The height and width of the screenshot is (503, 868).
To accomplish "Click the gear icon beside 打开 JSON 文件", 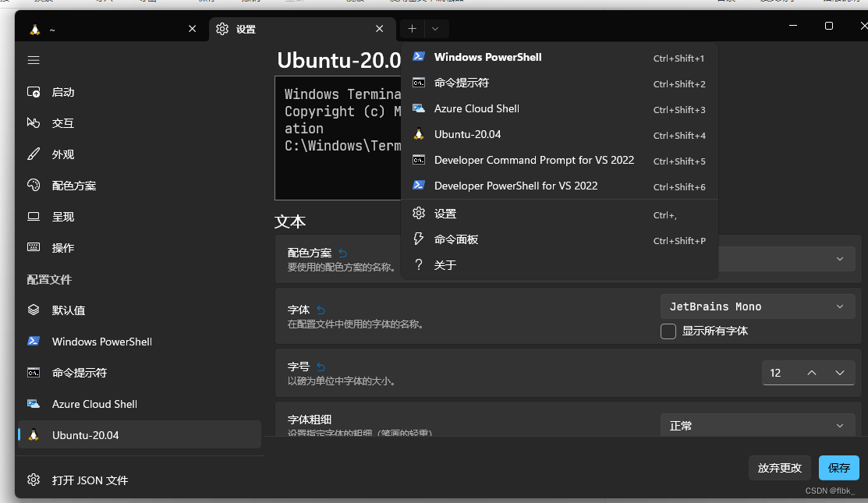I will (x=34, y=480).
